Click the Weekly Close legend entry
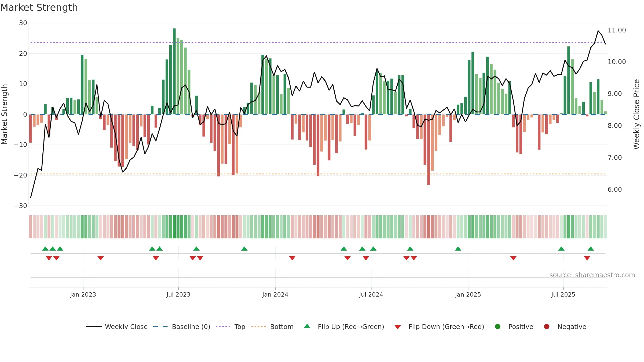This screenshot has width=644, height=362. (117, 327)
